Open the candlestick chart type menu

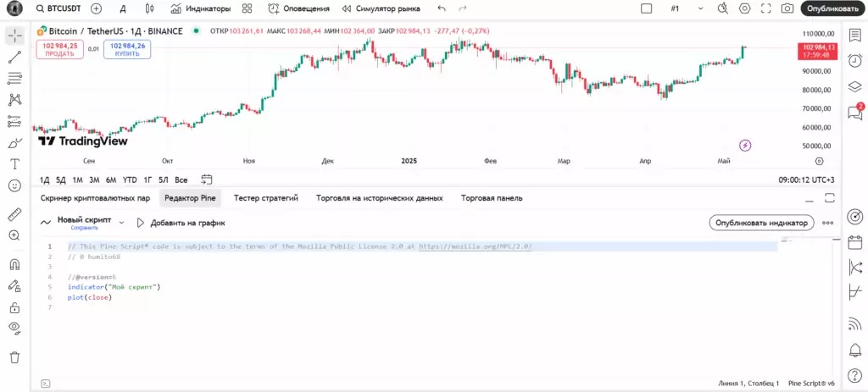click(x=149, y=8)
